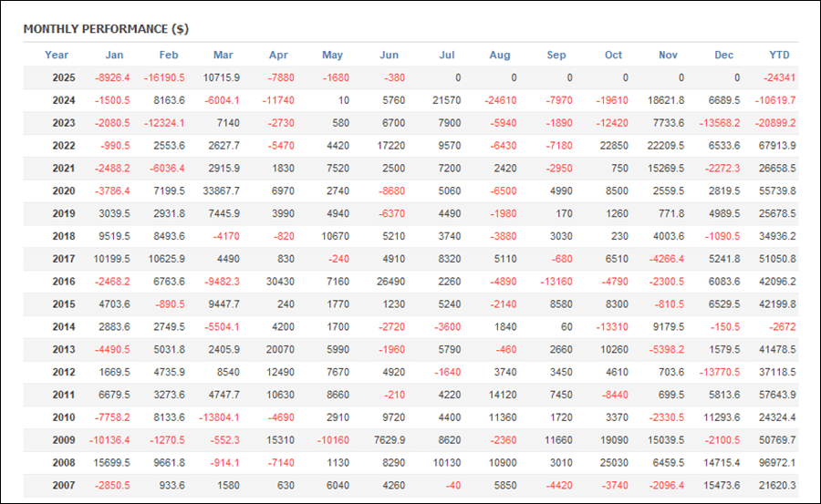Click the 2018 May value 10670
The height and width of the screenshot is (504, 821).
point(335,236)
